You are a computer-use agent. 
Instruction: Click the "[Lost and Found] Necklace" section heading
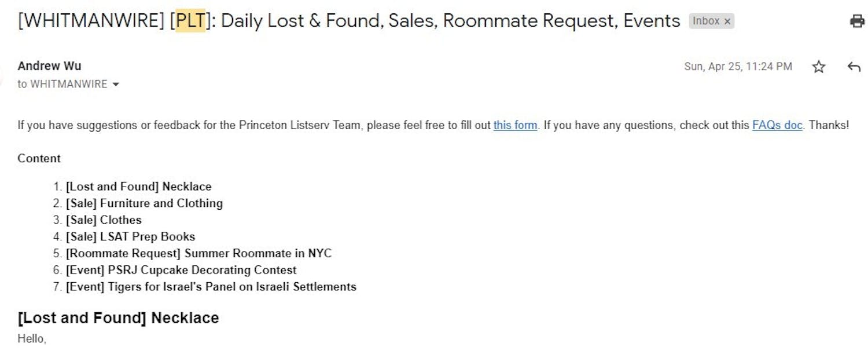pyautogui.click(x=118, y=318)
